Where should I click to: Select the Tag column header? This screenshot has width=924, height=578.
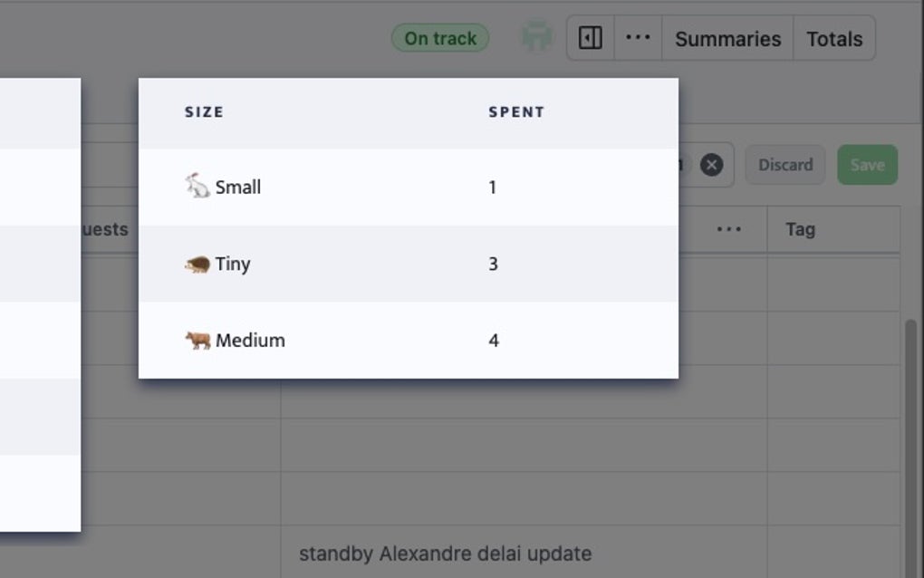pyautogui.click(x=801, y=229)
